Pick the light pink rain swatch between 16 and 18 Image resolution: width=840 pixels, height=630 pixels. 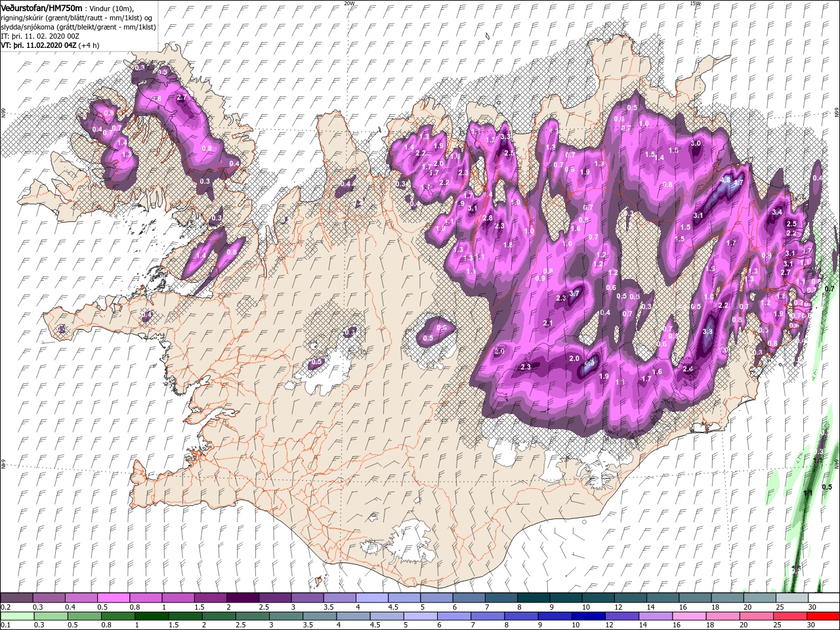[688, 616]
